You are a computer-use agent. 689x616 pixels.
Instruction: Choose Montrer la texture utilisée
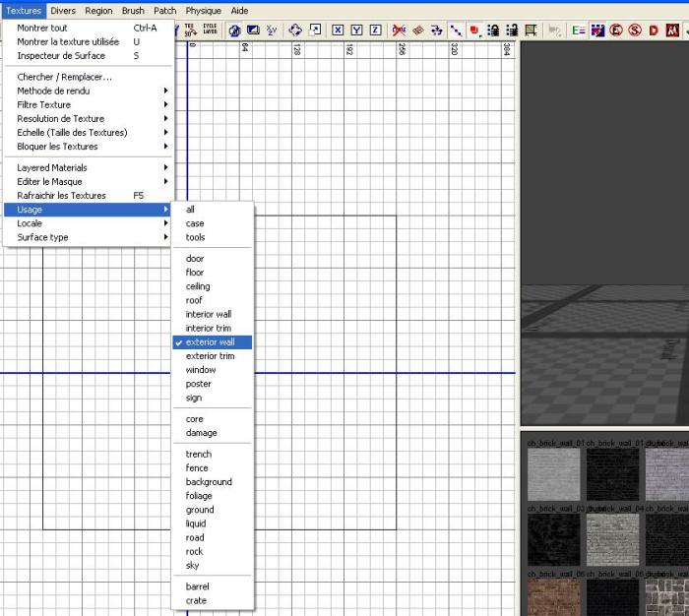[88, 41]
